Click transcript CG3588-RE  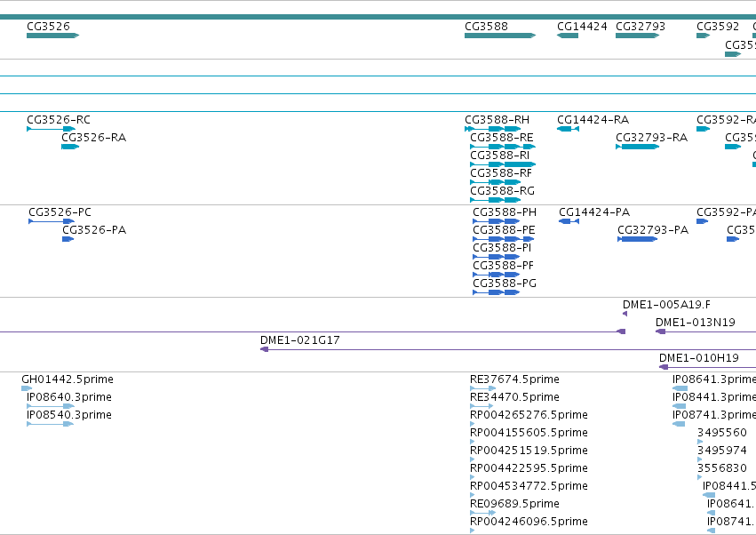click(x=503, y=147)
